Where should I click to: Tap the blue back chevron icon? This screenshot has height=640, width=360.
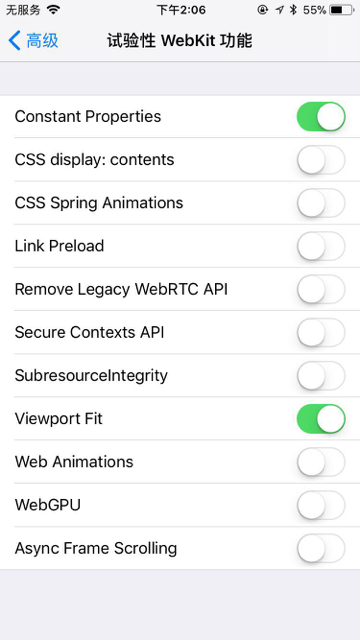(x=14, y=41)
